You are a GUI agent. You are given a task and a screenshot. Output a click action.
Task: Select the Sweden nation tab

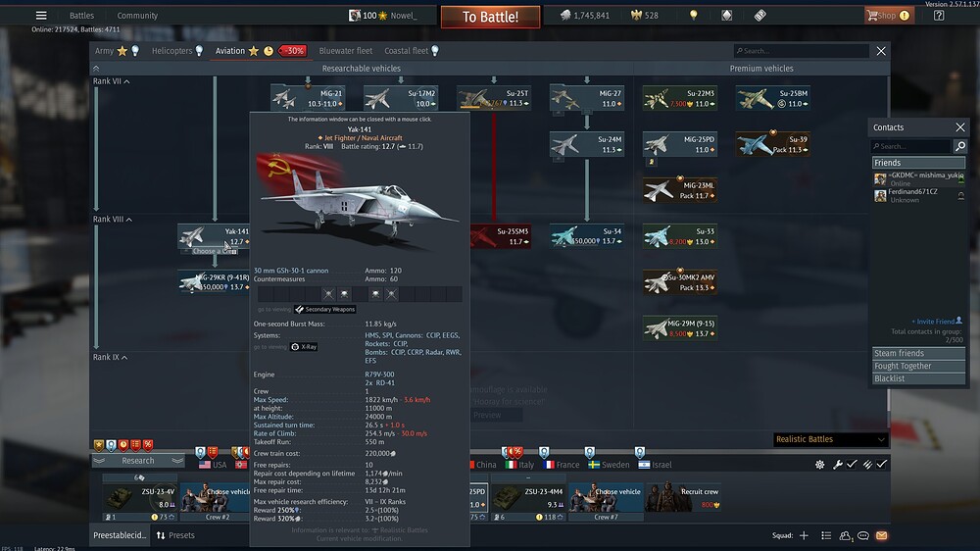coord(609,465)
